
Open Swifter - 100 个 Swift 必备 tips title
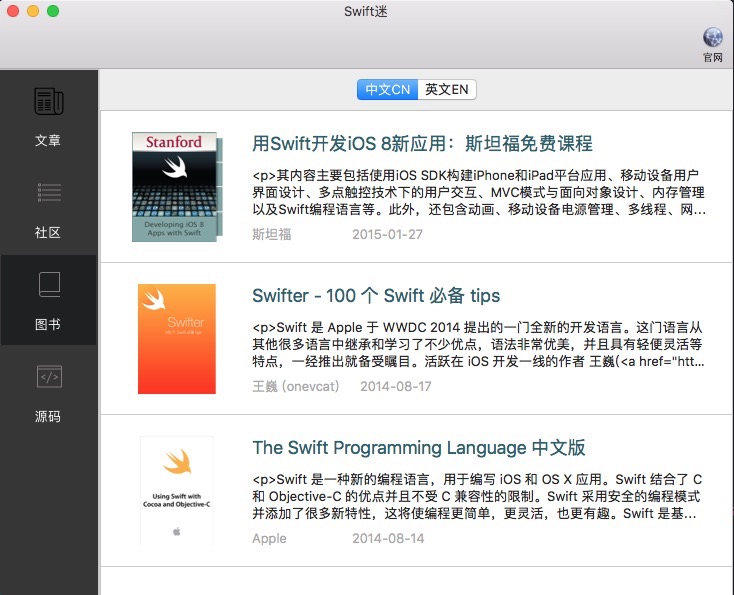point(376,296)
